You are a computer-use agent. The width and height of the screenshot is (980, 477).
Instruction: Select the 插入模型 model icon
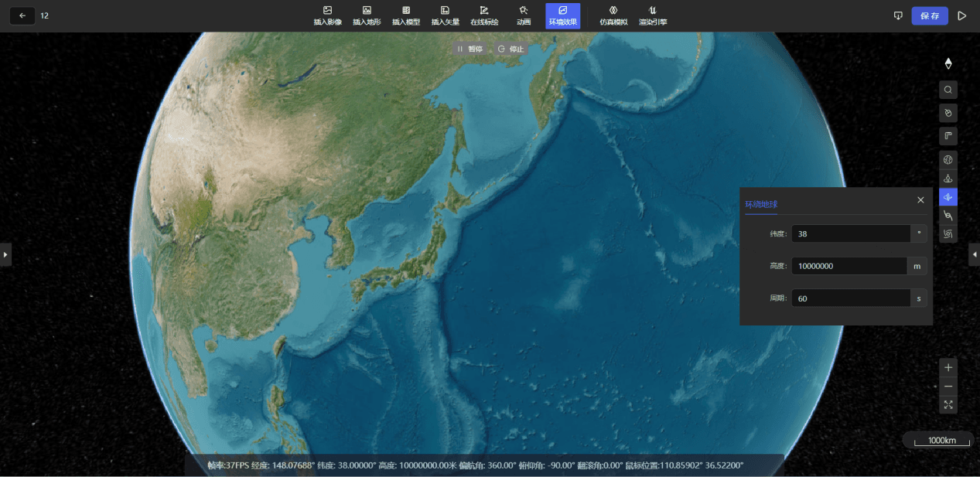[406, 15]
